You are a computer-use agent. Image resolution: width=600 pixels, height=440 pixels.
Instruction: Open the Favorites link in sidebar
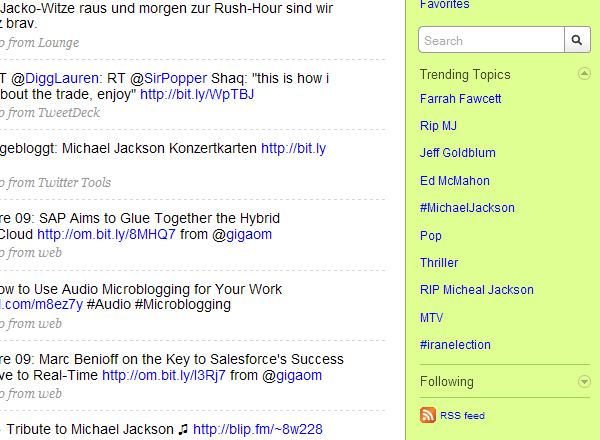point(444,5)
